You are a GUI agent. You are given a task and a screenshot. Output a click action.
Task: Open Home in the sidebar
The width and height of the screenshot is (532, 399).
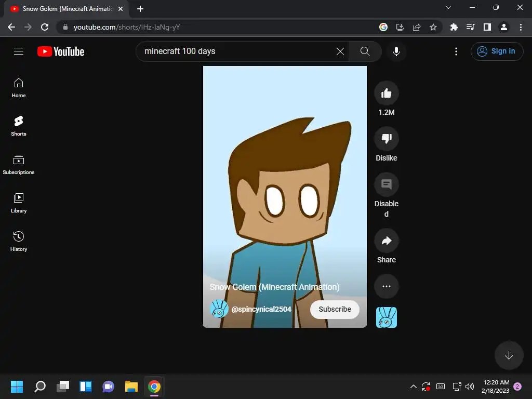click(19, 88)
